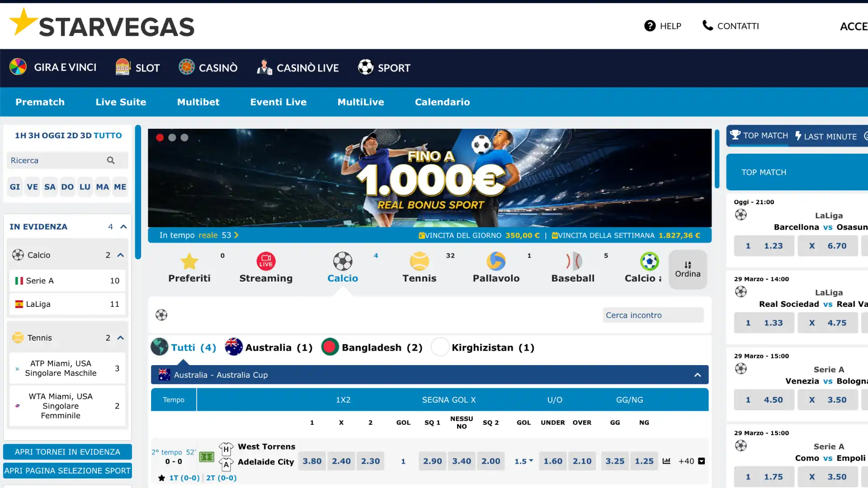This screenshot has width=868, height=488.
Task: Switch to the Live Suite tab
Action: (x=121, y=102)
